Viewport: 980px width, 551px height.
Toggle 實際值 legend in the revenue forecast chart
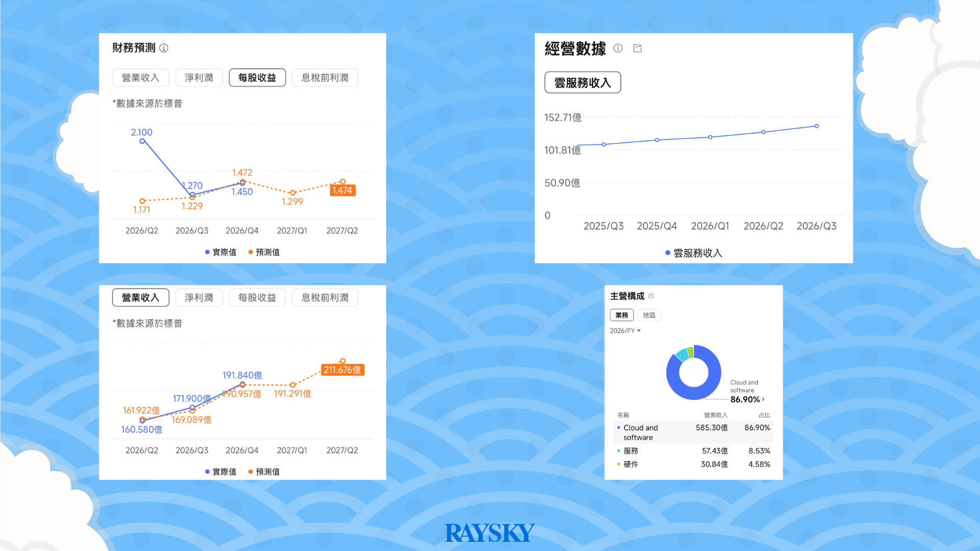point(220,472)
